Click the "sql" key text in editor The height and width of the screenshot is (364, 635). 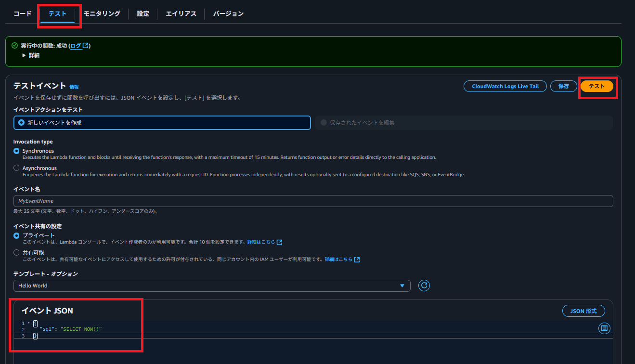click(48, 329)
